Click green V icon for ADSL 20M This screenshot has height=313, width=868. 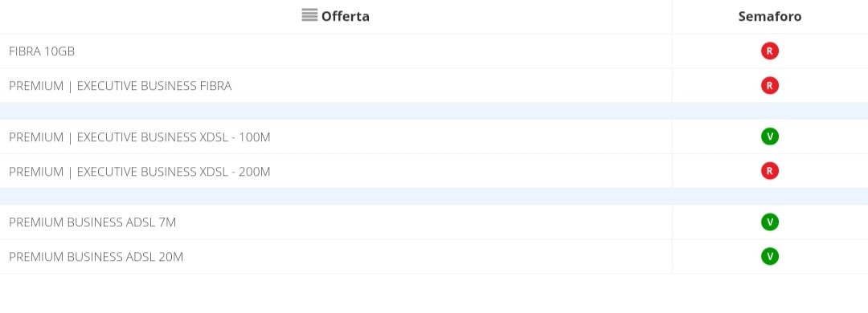769,256
